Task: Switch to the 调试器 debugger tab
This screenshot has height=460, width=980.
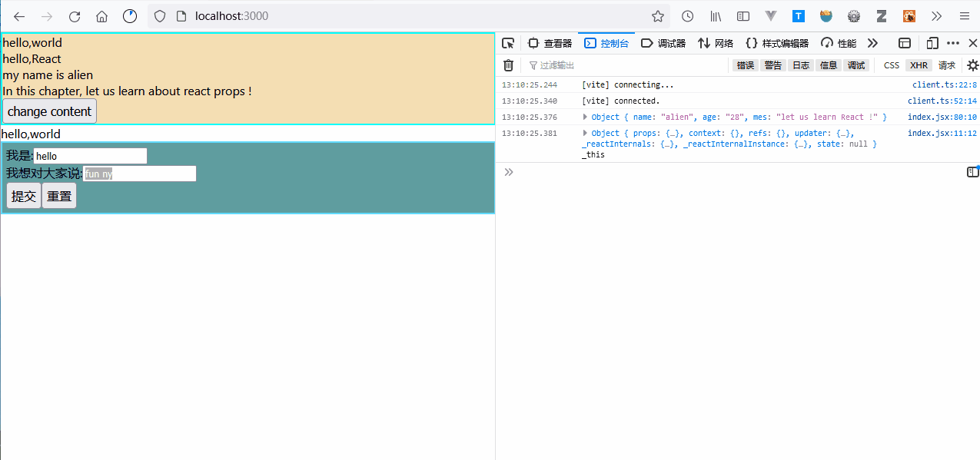Action: click(663, 43)
